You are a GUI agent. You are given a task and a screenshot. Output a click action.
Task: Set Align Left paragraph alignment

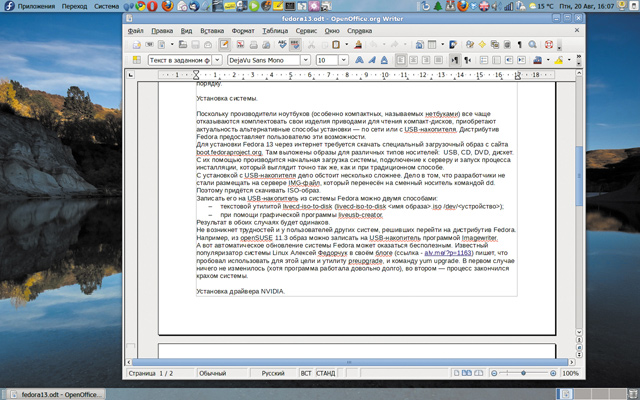pos(401,60)
